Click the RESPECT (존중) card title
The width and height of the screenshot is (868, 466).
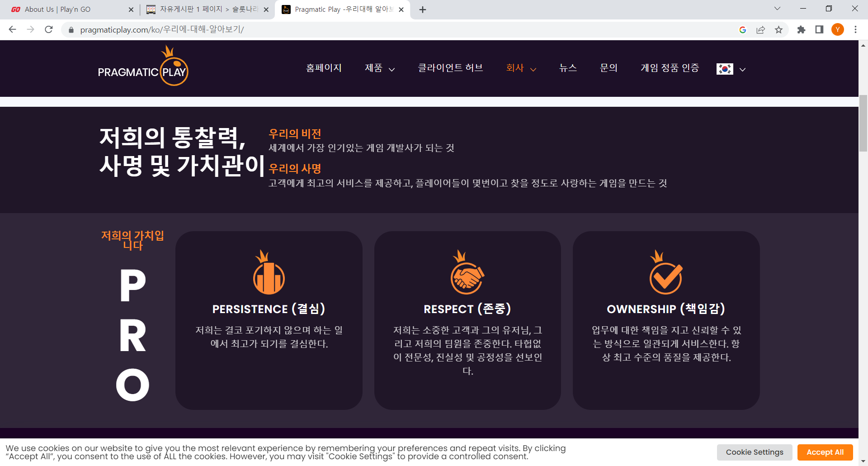click(467, 309)
